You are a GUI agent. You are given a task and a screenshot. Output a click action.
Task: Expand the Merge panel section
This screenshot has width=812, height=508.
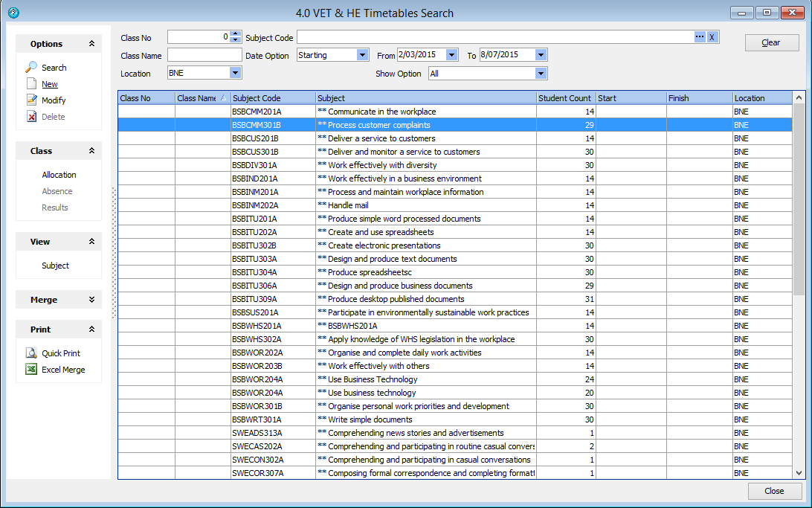(91, 300)
